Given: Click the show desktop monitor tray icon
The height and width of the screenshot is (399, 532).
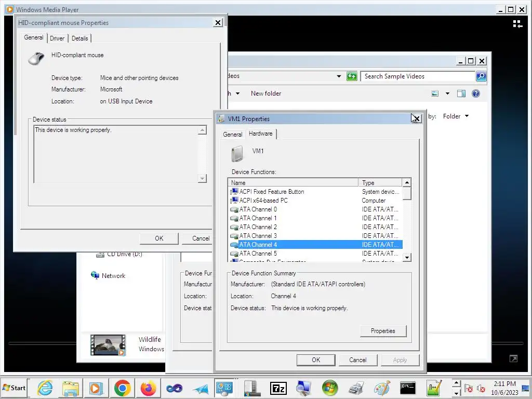Looking at the screenshot, I should coord(526,388).
